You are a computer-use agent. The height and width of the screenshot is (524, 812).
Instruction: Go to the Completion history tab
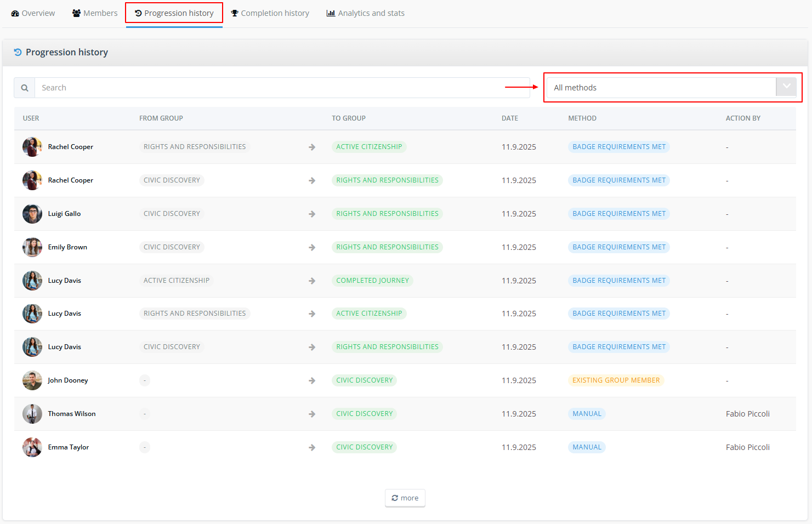click(270, 13)
